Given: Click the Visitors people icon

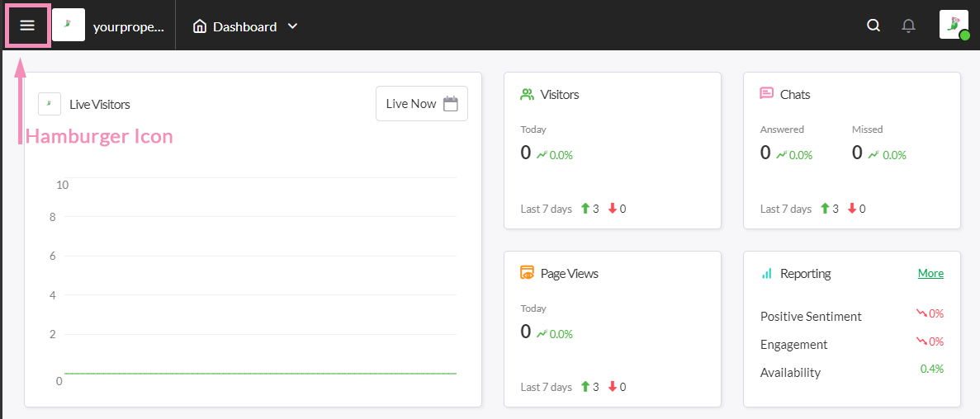Looking at the screenshot, I should tap(528, 94).
